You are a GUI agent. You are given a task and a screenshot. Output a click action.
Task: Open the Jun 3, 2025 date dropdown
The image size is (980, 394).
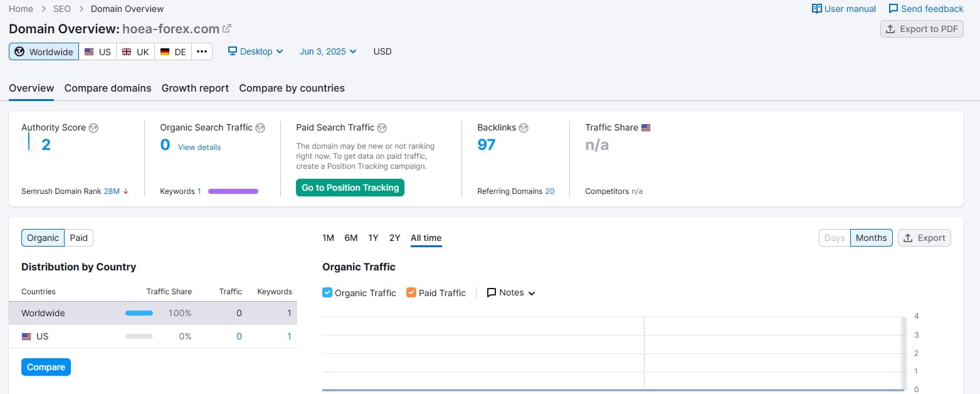click(328, 51)
